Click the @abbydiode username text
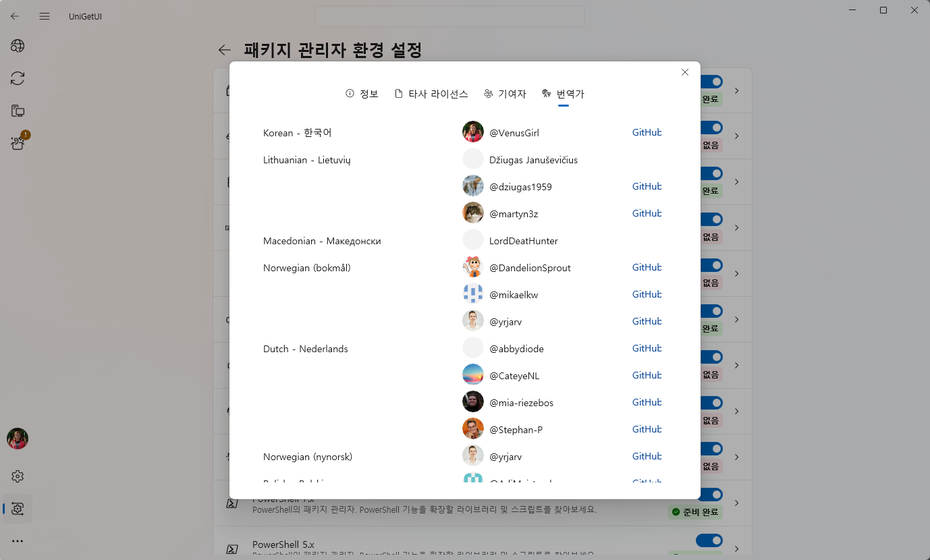Screen dimensions: 930x560 pos(516,349)
